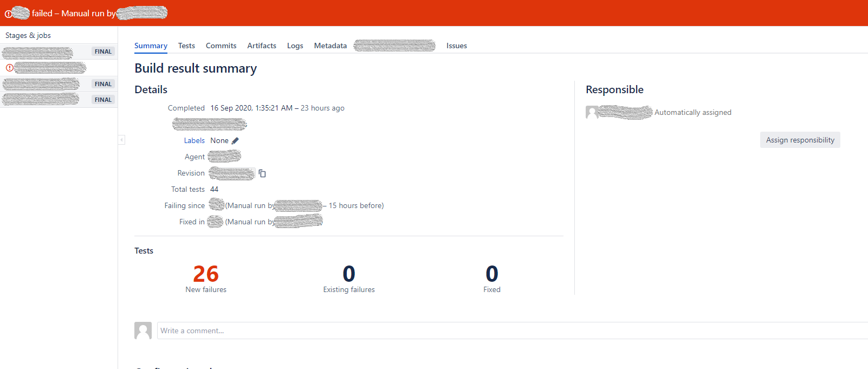
Task: Go to the Artifacts tab
Action: 262,46
